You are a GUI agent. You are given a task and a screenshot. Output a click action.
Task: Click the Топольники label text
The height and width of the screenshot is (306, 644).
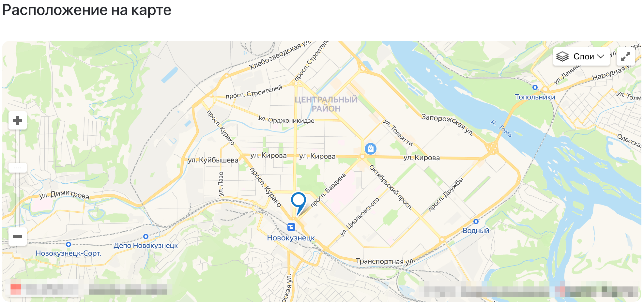pos(535,97)
